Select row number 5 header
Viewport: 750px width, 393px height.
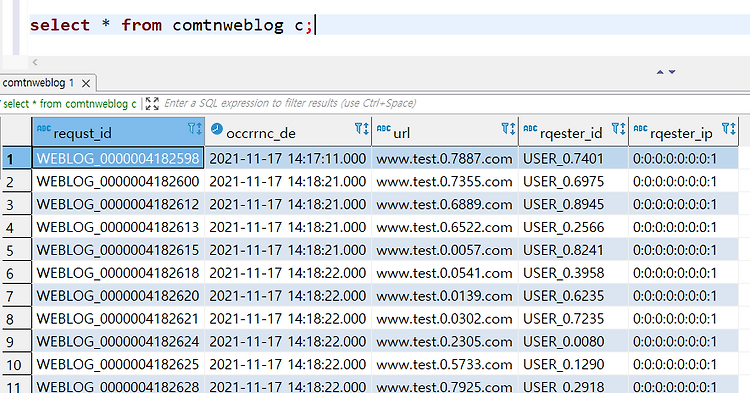click(x=16, y=250)
